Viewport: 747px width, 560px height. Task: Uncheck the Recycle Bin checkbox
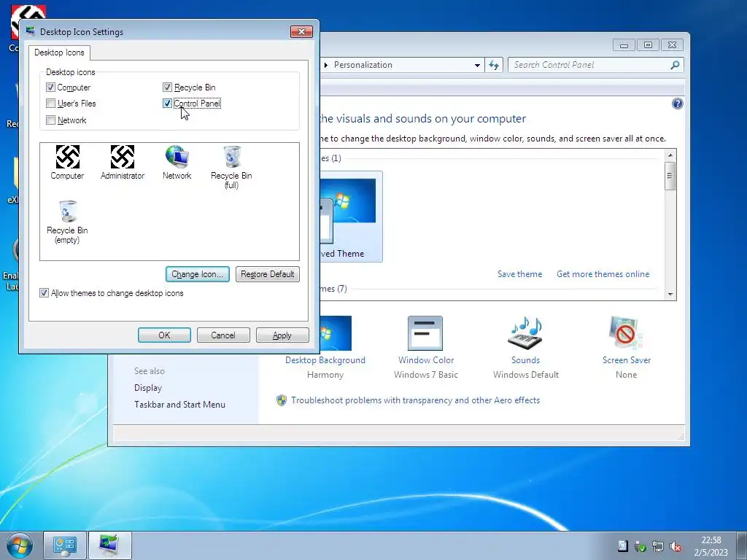[167, 87]
